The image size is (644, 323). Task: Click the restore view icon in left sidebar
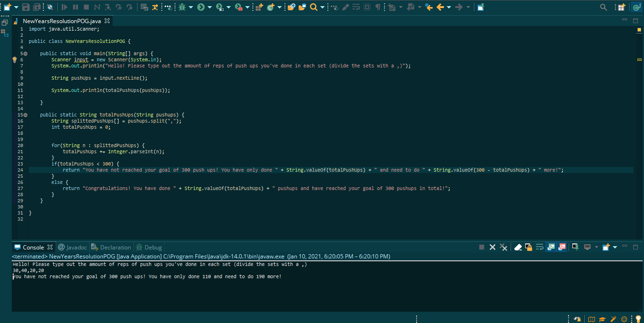pyautogui.click(x=4, y=23)
